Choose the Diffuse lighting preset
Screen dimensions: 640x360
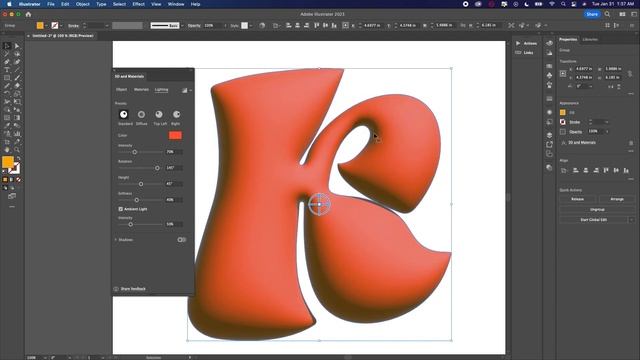141,115
